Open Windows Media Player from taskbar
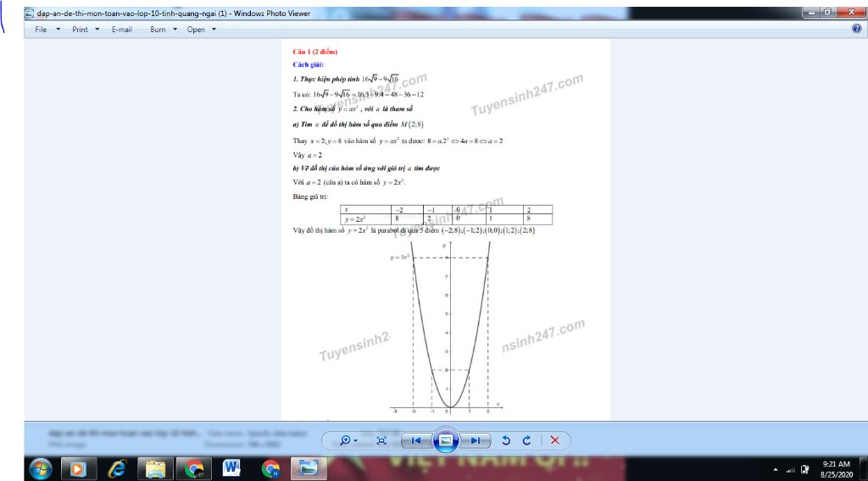The image size is (868, 481). 77,469
